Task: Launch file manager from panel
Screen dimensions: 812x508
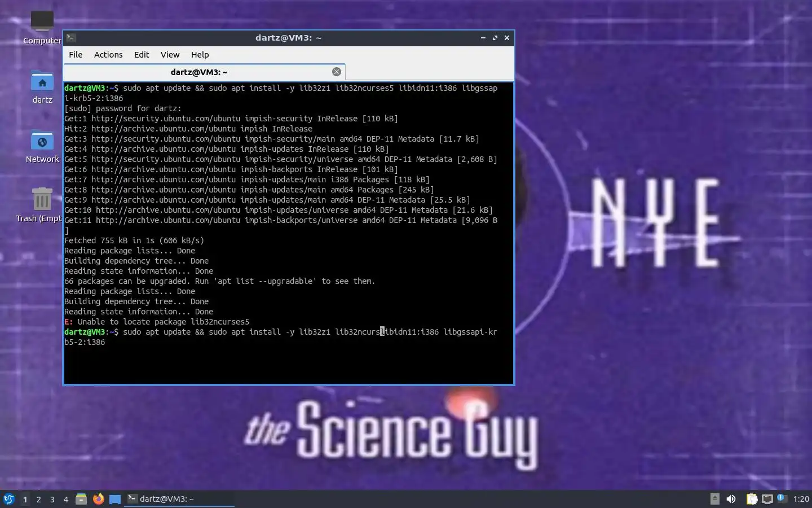Action: coord(81,499)
